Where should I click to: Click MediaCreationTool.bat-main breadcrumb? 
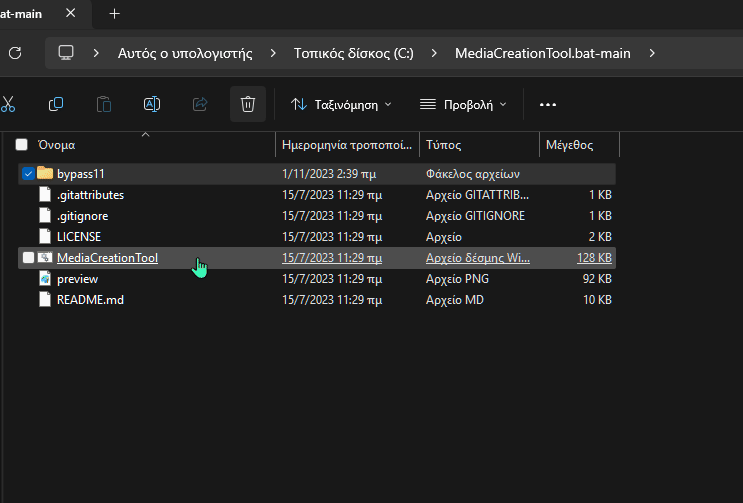tap(543, 53)
